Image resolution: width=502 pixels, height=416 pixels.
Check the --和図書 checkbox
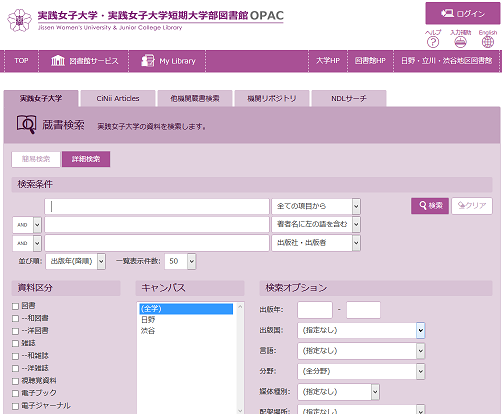[15, 319]
